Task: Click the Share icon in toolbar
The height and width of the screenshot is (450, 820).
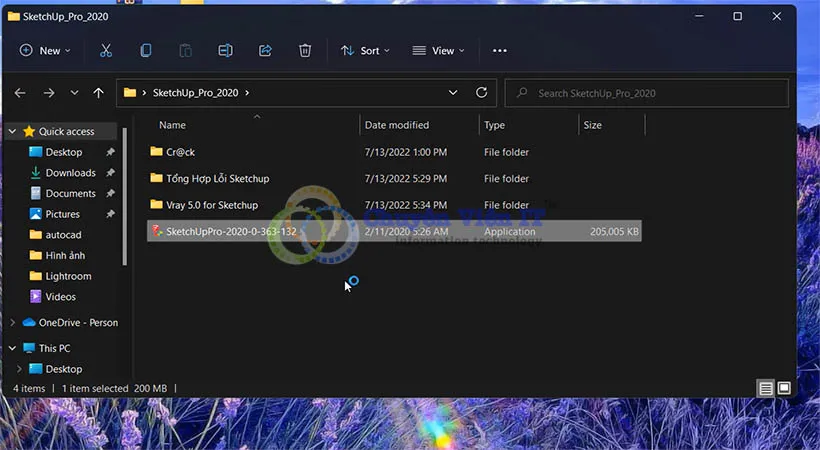Action: 265,50
